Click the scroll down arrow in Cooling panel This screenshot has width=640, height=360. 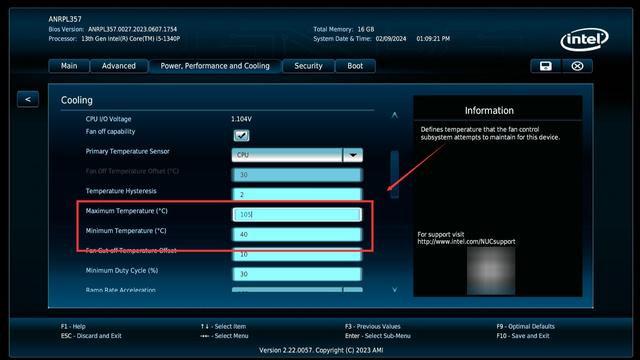395,289
